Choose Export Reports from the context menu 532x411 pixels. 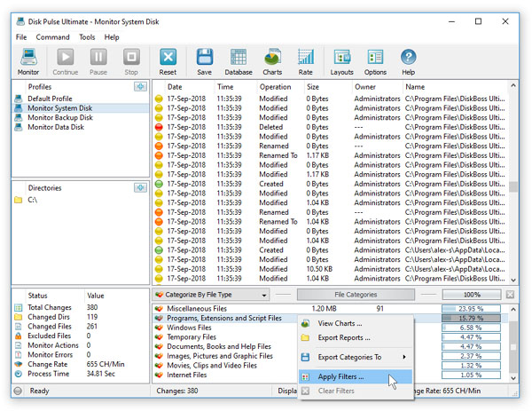coord(356,337)
